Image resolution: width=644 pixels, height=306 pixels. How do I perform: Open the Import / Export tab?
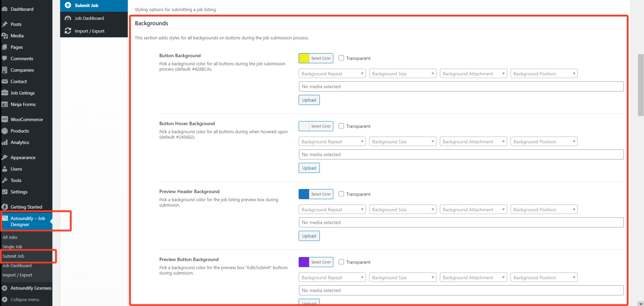click(89, 31)
